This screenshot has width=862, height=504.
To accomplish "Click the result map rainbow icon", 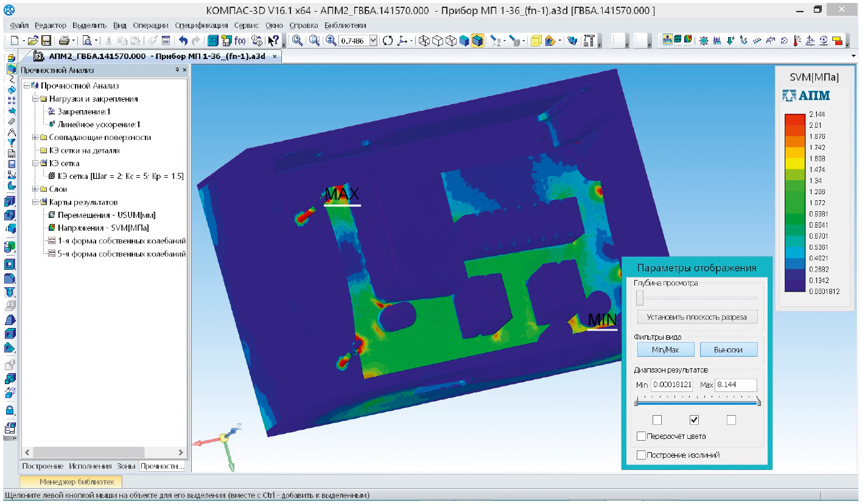I will point(687,40).
